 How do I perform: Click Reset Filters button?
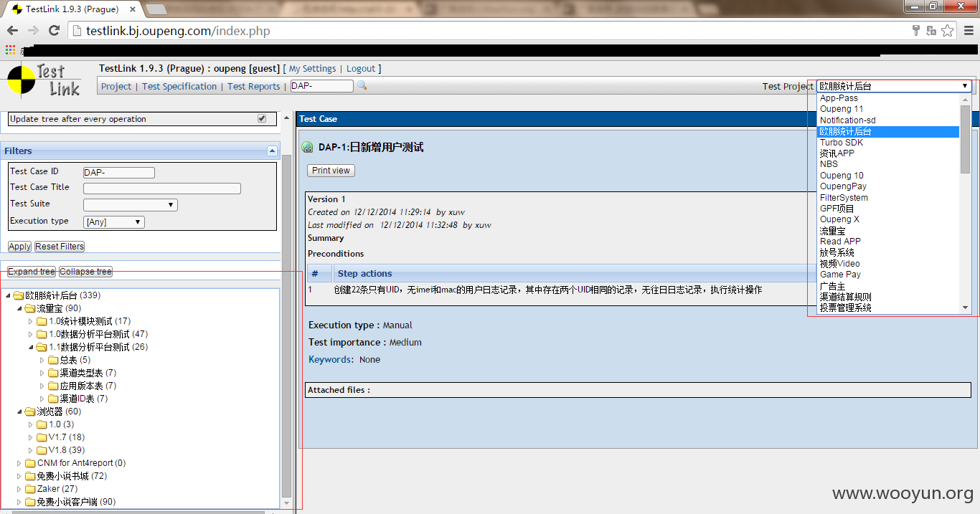pos(60,247)
